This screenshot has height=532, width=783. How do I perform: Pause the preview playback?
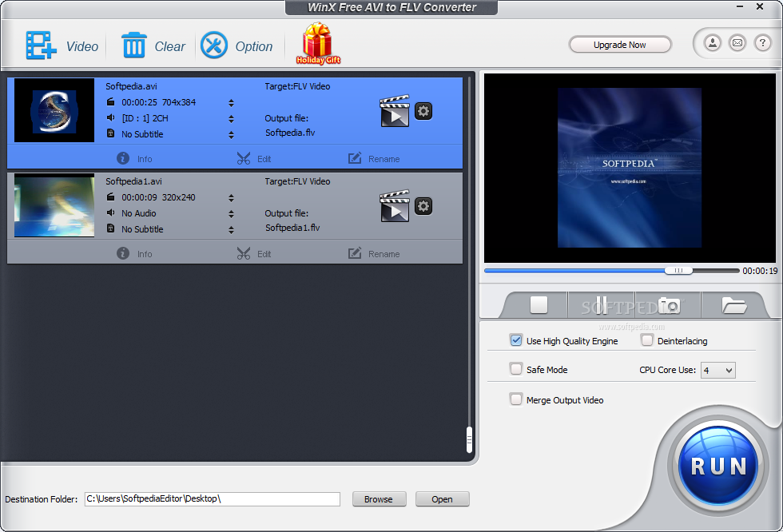601,305
